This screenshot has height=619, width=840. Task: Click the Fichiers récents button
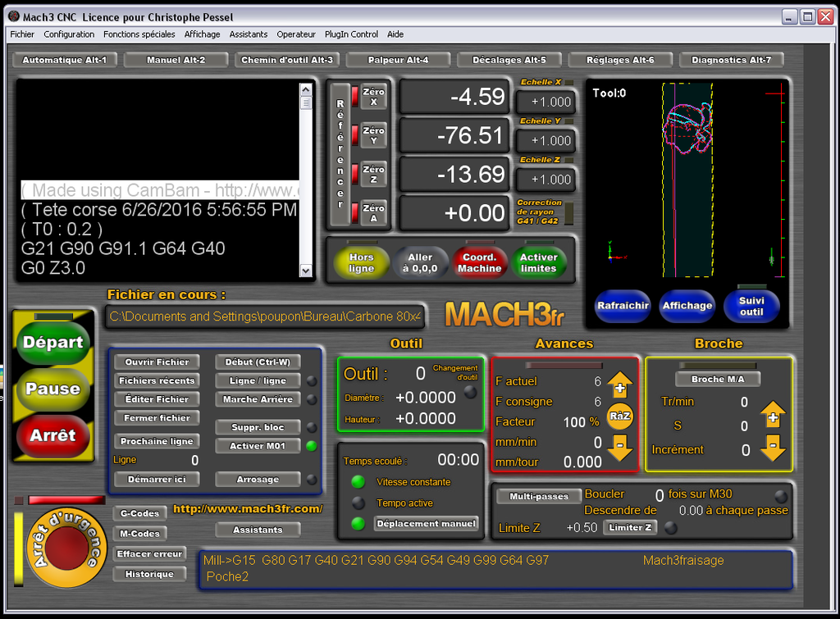157,380
